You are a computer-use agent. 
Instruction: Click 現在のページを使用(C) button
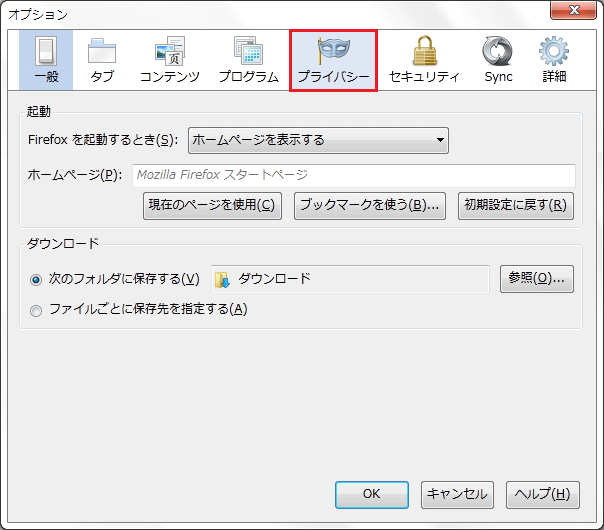(212, 206)
